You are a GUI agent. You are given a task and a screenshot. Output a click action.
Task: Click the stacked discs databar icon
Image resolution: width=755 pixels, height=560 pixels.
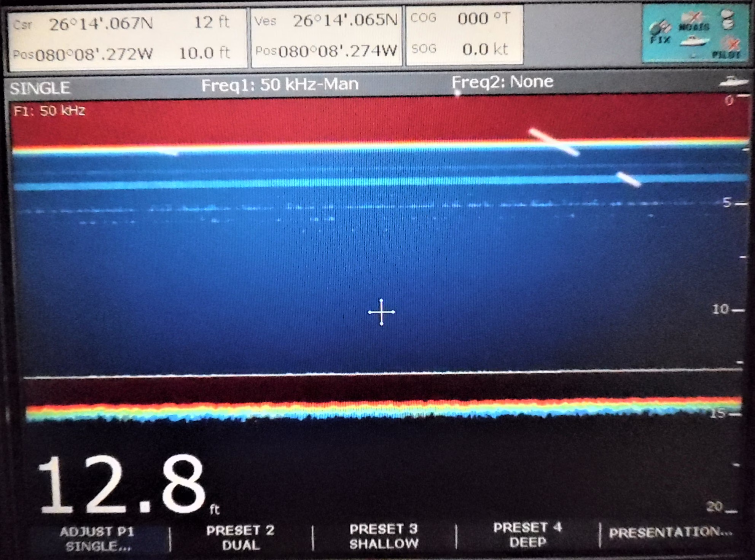(728, 20)
